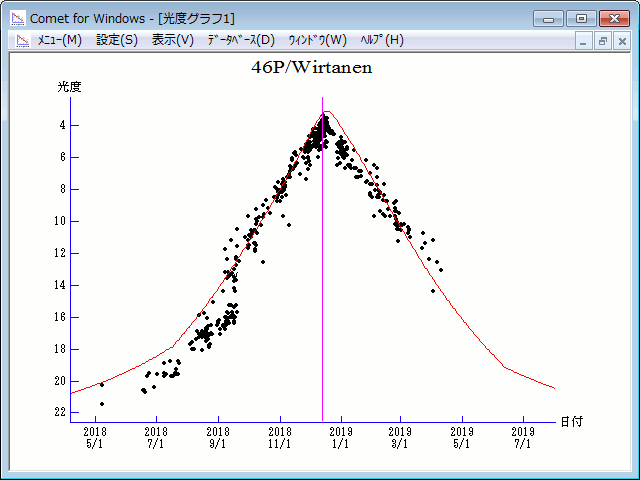Click the magnitude 10 label on the vertical axis

coord(61,221)
